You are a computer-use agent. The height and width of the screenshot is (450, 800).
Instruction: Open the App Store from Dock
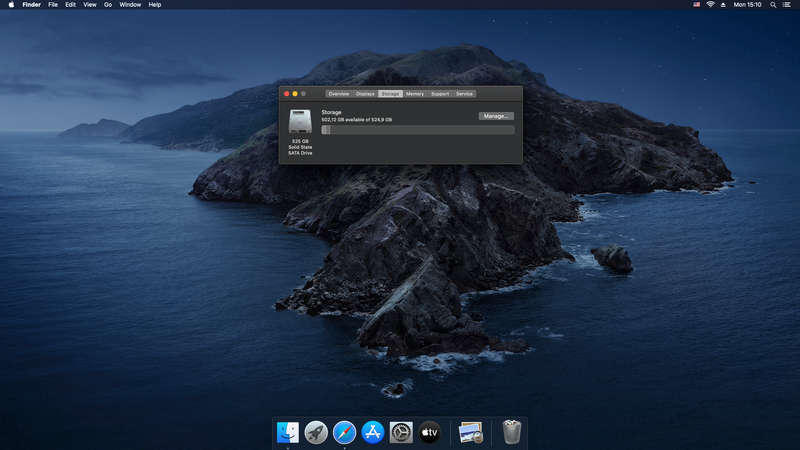click(x=373, y=432)
